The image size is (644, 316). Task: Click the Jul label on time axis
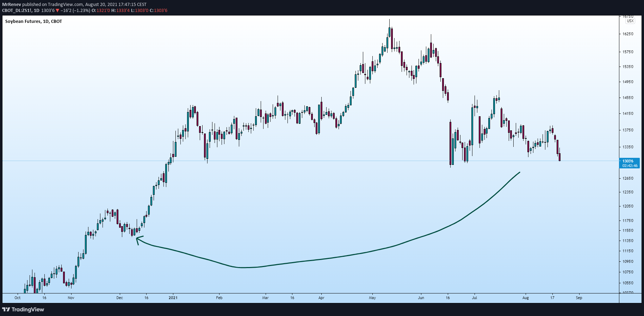coord(475,298)
